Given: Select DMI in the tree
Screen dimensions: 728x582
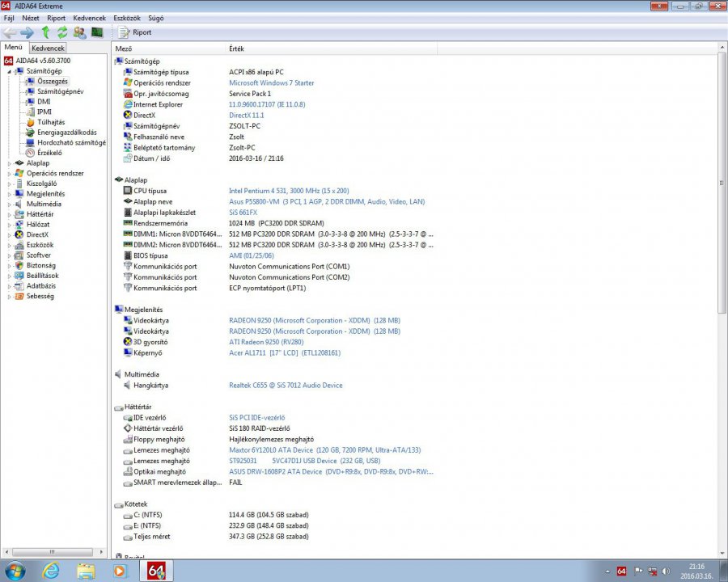Looking at the screenshot, I should pos(44,102).
